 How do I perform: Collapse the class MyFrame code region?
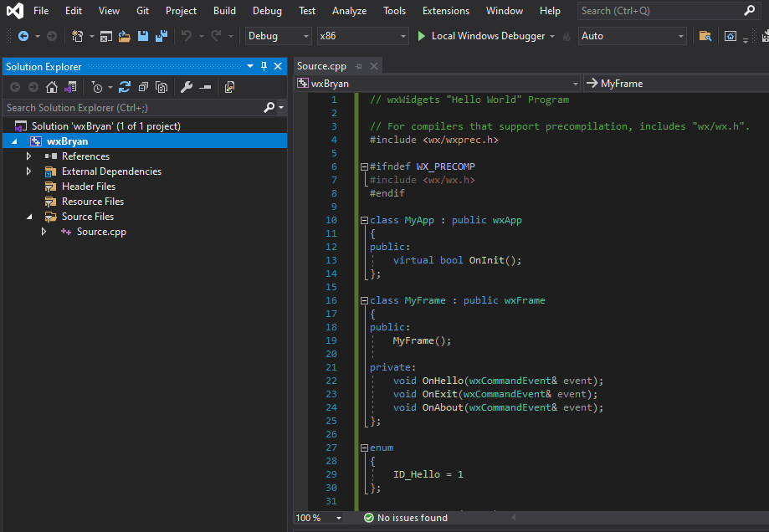tap(364, 300)
